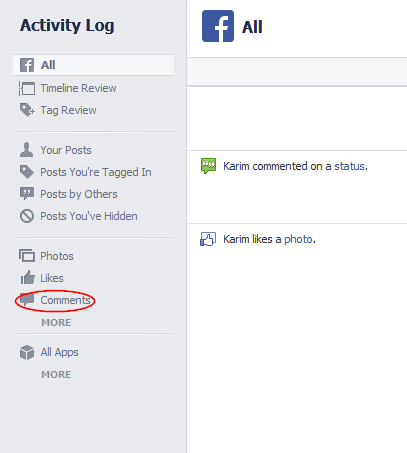
Task: Open the status link in Karim's comment entry
Action: pos(349,166)
